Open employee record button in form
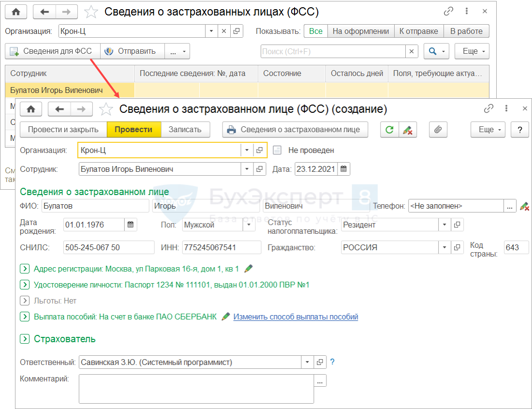 pyautogui.click(x=260, y=169)
